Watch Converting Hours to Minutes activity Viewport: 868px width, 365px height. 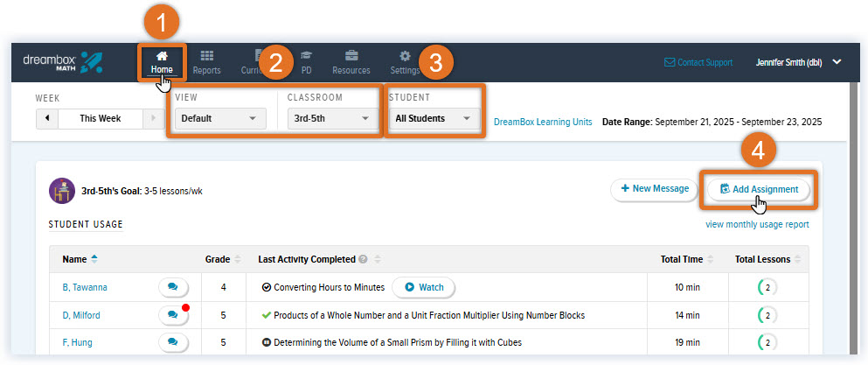tap(423, 287)
